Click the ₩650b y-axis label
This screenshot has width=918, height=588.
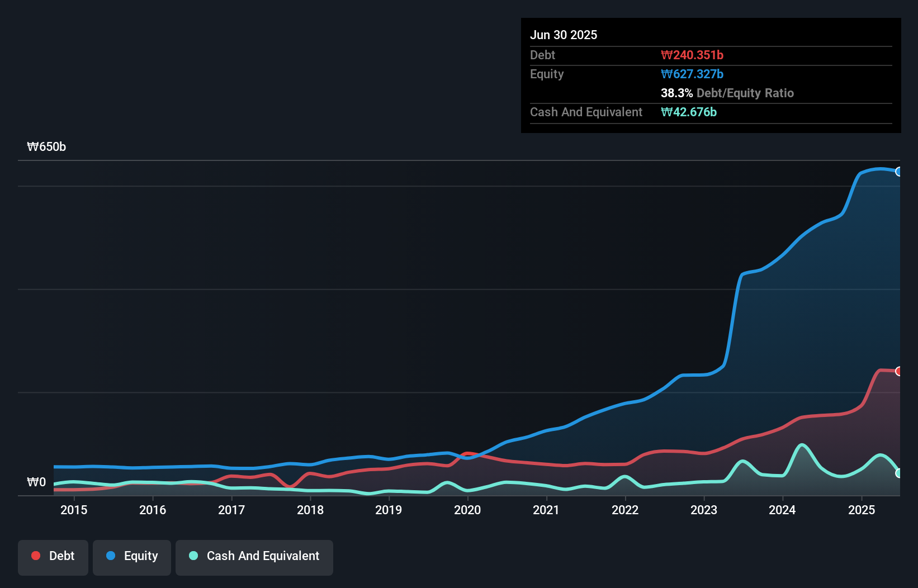[x=46, y=147]
